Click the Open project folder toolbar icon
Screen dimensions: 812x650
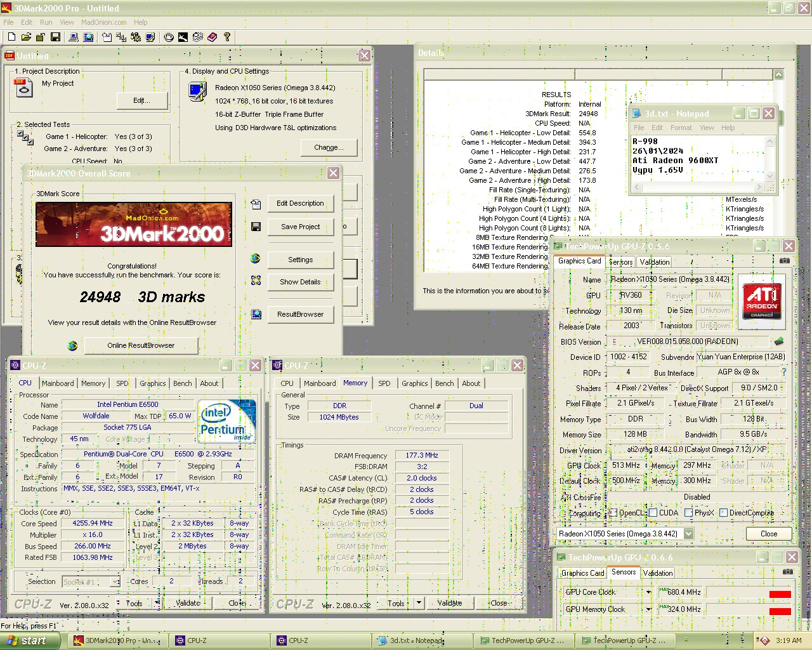click(x=26, y=37)
